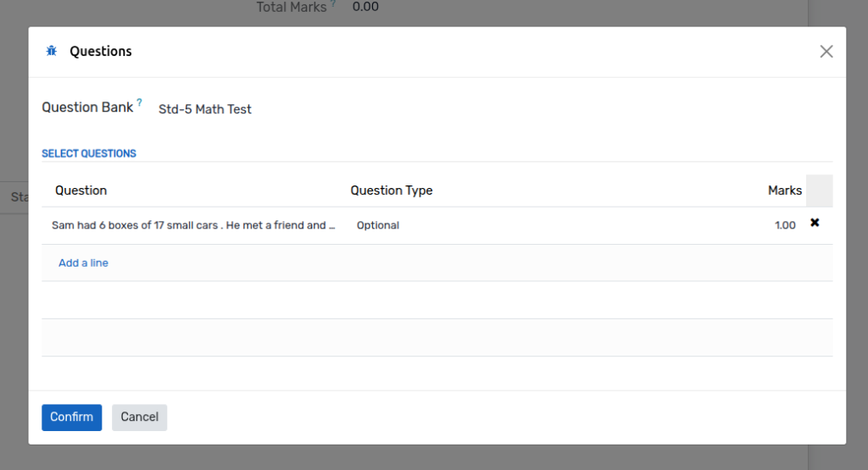Close the Questions dialog with the X

click(x=826, y=52)
